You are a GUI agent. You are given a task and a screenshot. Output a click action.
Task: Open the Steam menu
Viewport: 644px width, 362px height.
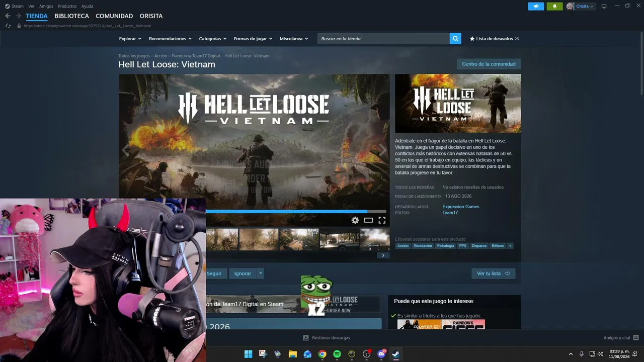pyautogui.click(x=18, y=7)
